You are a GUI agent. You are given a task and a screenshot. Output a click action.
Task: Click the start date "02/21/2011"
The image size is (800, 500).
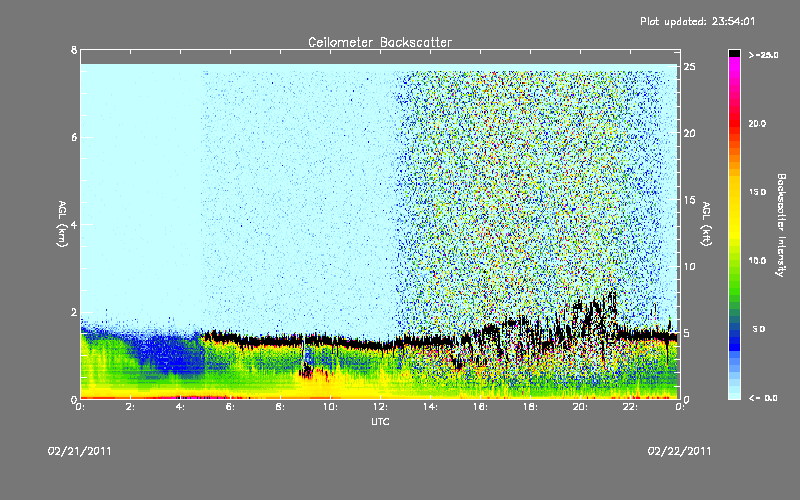click(x=80, y=451)
